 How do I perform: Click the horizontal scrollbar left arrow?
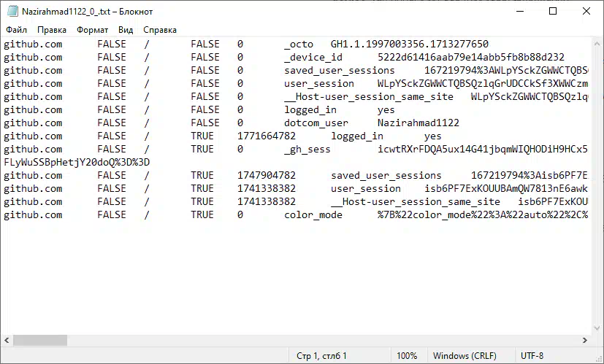(7, 340)
